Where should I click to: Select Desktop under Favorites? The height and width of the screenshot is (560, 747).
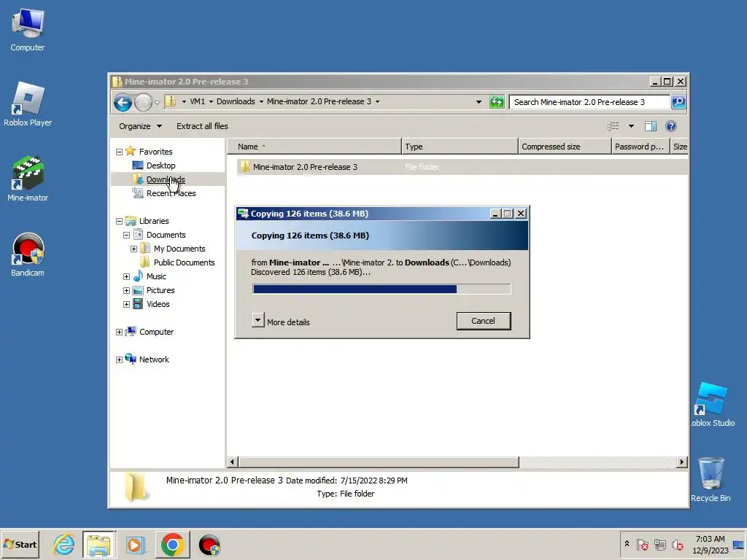click(x=160, y=166)
